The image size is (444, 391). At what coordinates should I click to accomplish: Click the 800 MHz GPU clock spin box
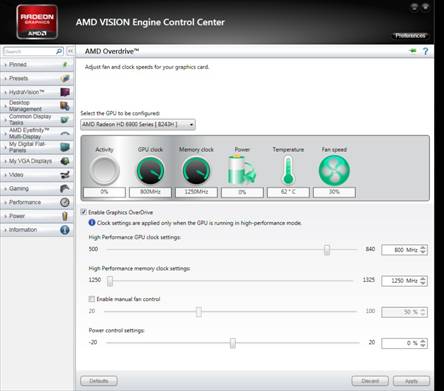point(404,250)
